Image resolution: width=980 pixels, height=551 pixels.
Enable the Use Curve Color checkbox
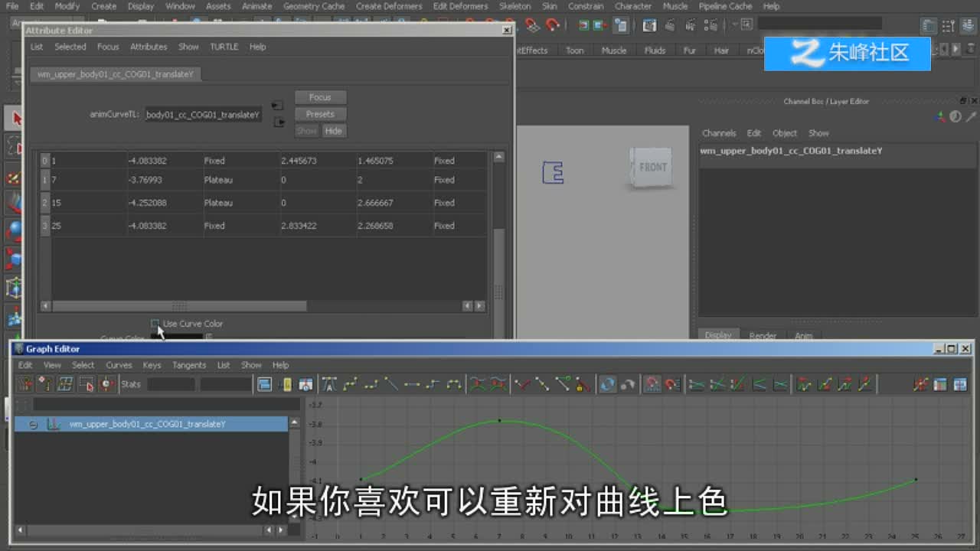pos(155,324)
